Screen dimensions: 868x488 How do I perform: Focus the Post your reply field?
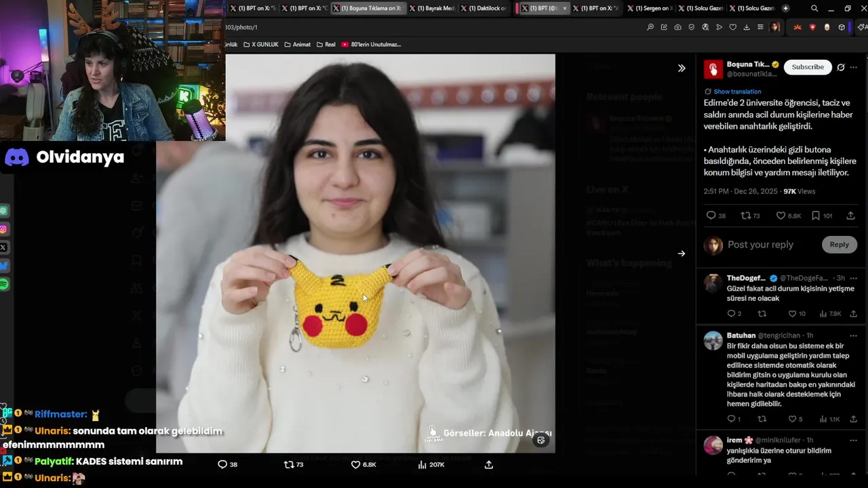pos(772,245)
